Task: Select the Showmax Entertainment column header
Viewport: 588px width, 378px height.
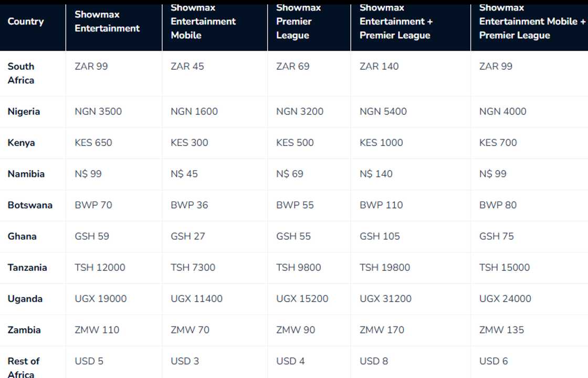Action: (x=107, y=22)
